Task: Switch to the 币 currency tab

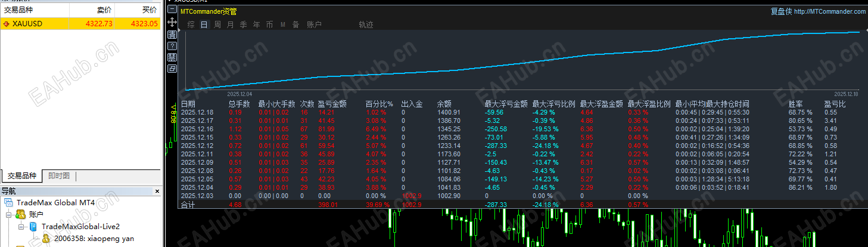Action: click(x=270, y=24)
